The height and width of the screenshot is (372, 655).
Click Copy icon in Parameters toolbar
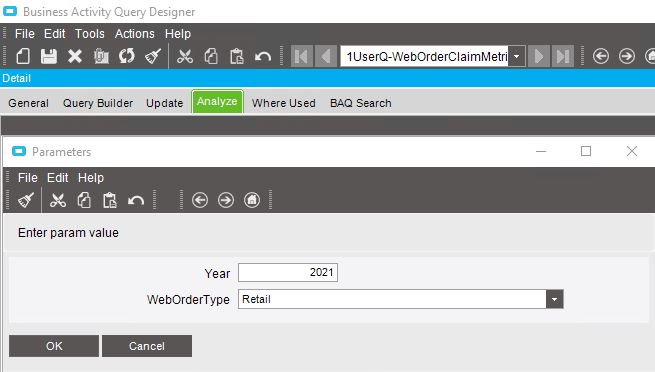point(84,200)
